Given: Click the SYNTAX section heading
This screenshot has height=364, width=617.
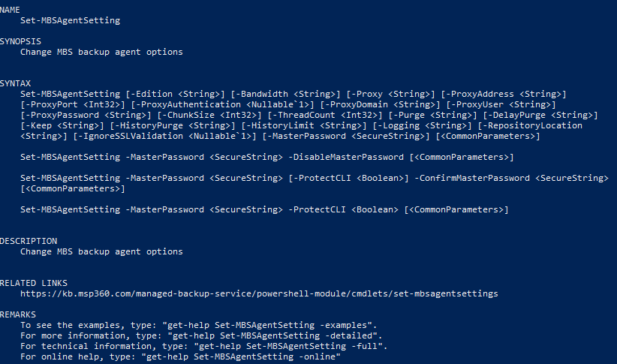Looking at the screenshot, I should 15,83.
